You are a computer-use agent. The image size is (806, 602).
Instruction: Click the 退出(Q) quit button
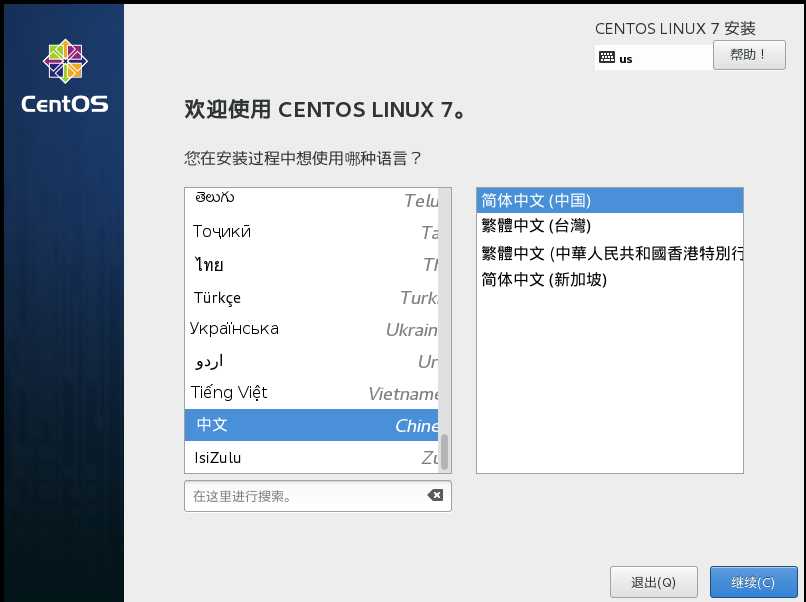tap(653, 582)
